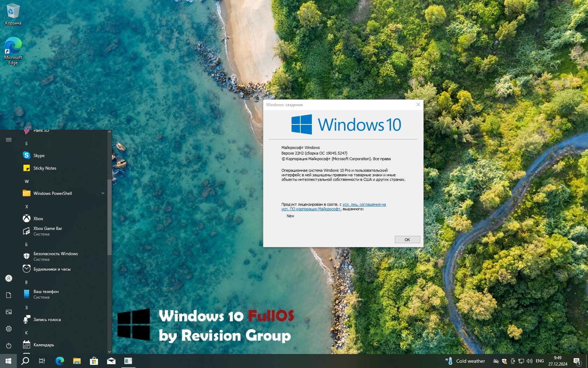The image size is (588, 368).
Task: Open the Xbox app
Action: 38,219
